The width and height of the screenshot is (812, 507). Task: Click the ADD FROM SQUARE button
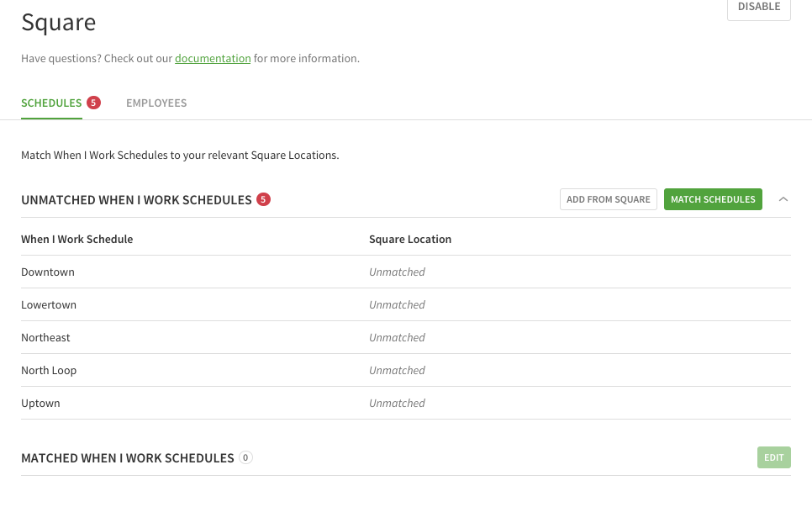point(608,199)
